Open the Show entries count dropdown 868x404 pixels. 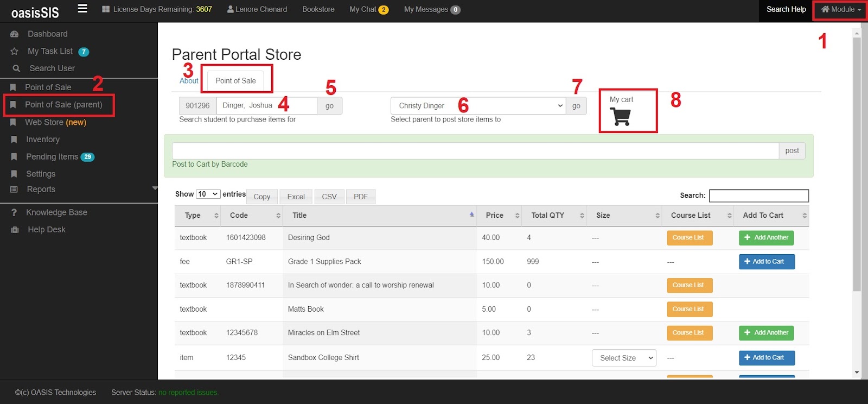coord(208,194)
